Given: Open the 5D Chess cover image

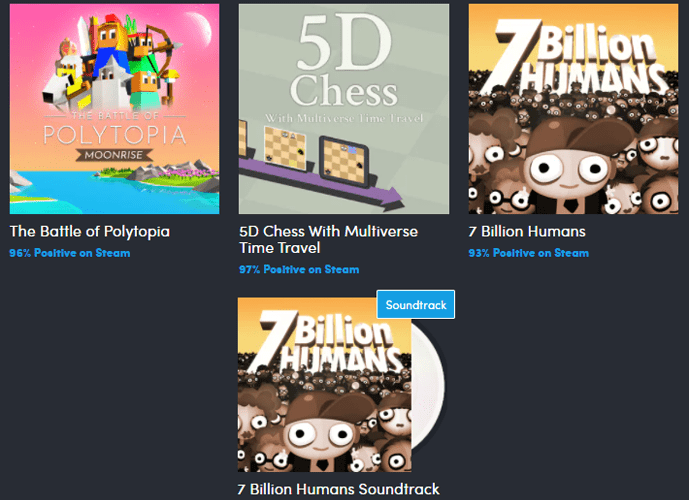Looking at the screenshot, I should [x=344, y=109].
